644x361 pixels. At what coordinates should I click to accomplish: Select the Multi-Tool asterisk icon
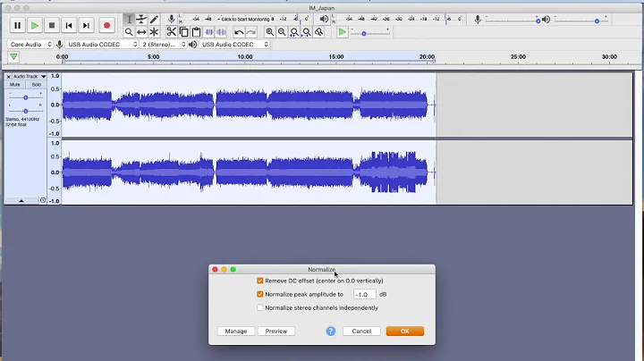154,32
